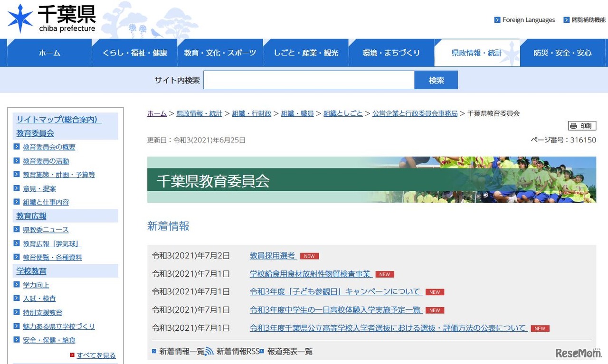Click arrow icon beside Foreign Languages
This screenshot has width=608, height=364.
(497, 20)
